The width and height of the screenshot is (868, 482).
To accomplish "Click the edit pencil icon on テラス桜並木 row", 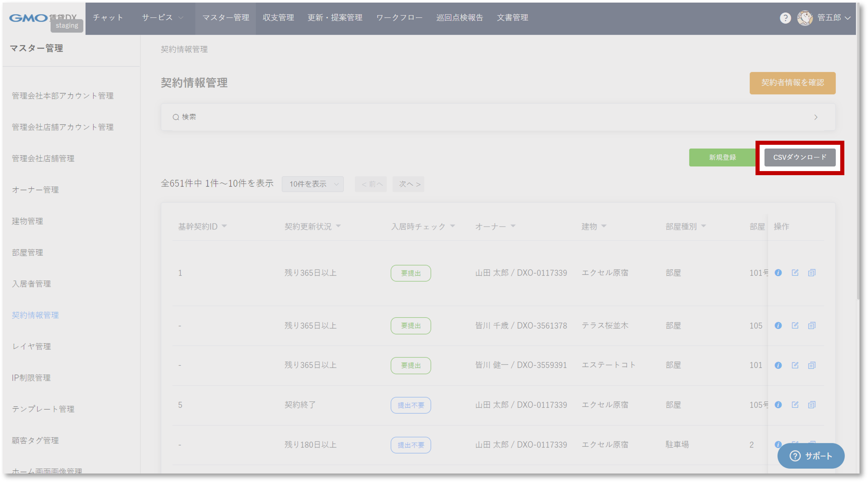I will (795, 326).
